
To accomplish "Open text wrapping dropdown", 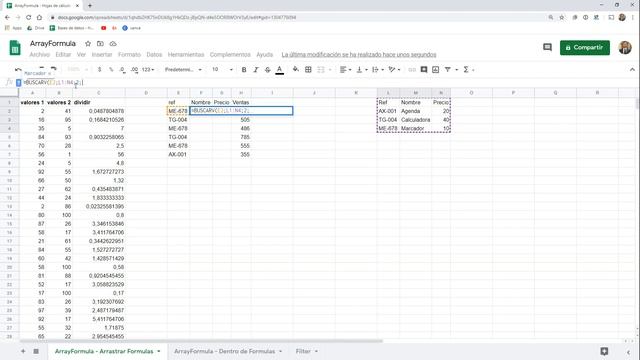I will point(378,70).
